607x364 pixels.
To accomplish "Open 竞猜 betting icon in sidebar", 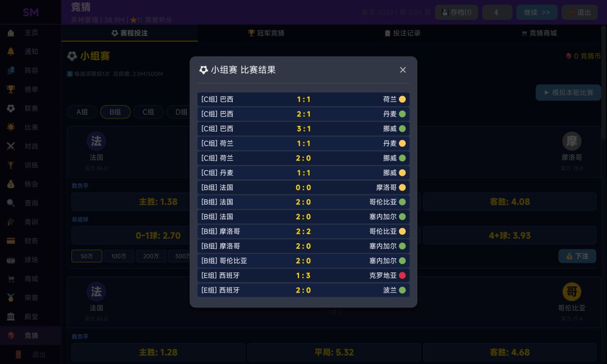I will point(11,336).
